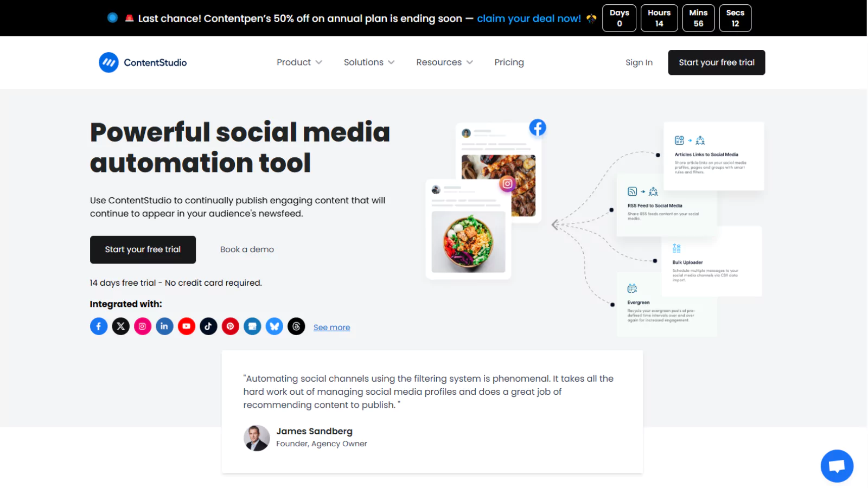
Task: Click the Articles Links to Social Media card title
Action: 706,155
